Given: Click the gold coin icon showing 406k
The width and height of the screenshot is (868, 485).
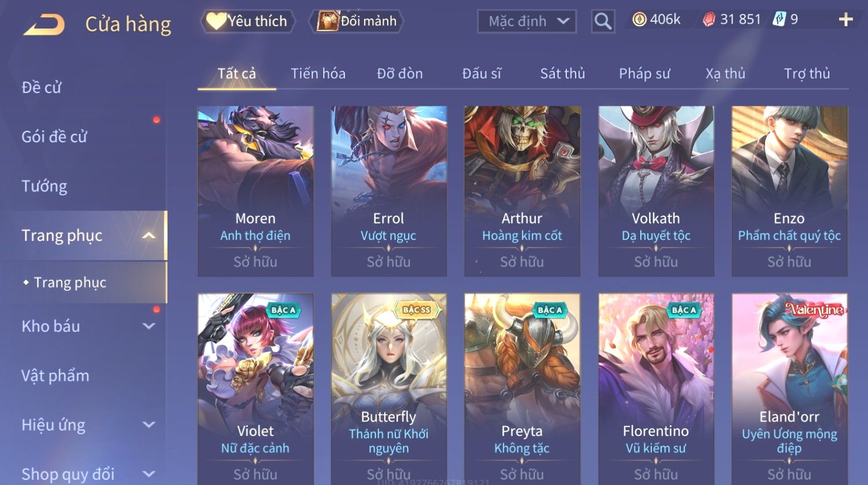Looking at the screenshot, I should (x=639, y=20).
